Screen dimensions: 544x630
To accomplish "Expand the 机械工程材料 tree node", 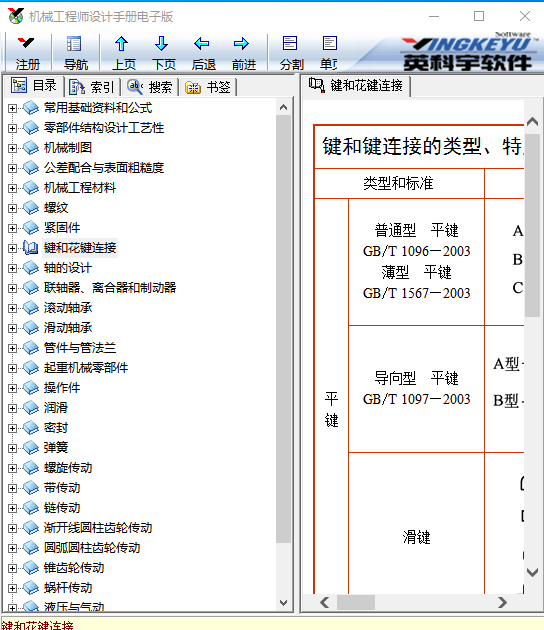I will click(12, 188).
